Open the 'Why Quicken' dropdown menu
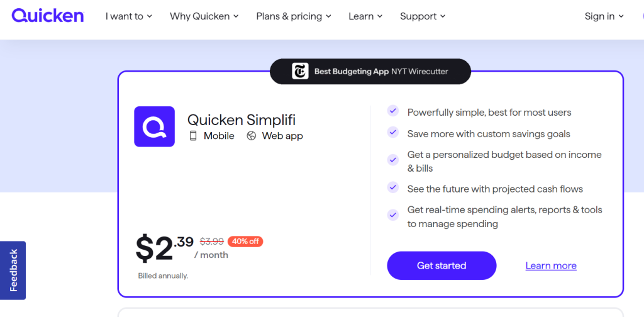 pyautogui.click(x=204, y=16)
